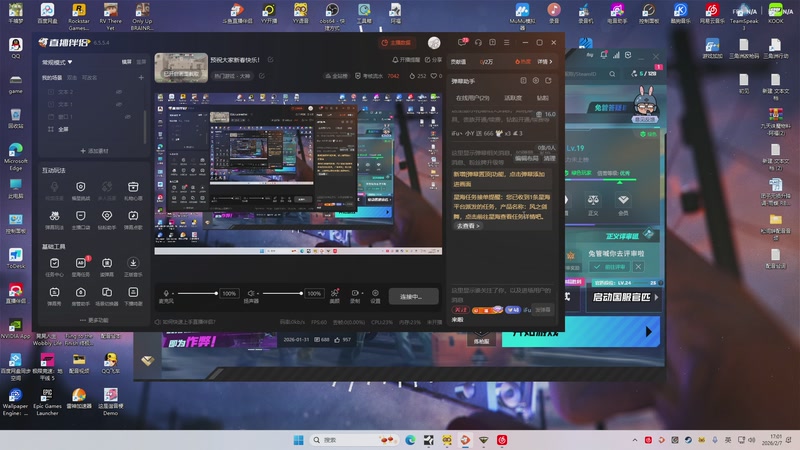Open the 录制 record dropdown arrow
This screenshot has height=450, width=800.
click(x=362, y=293)
